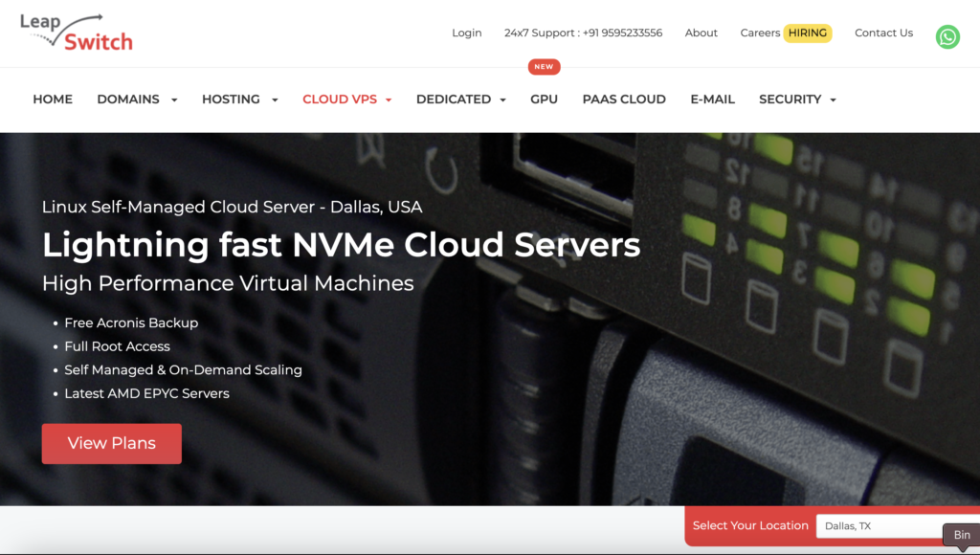
Task: Visit the Careers link
Action: coord(760,33)
